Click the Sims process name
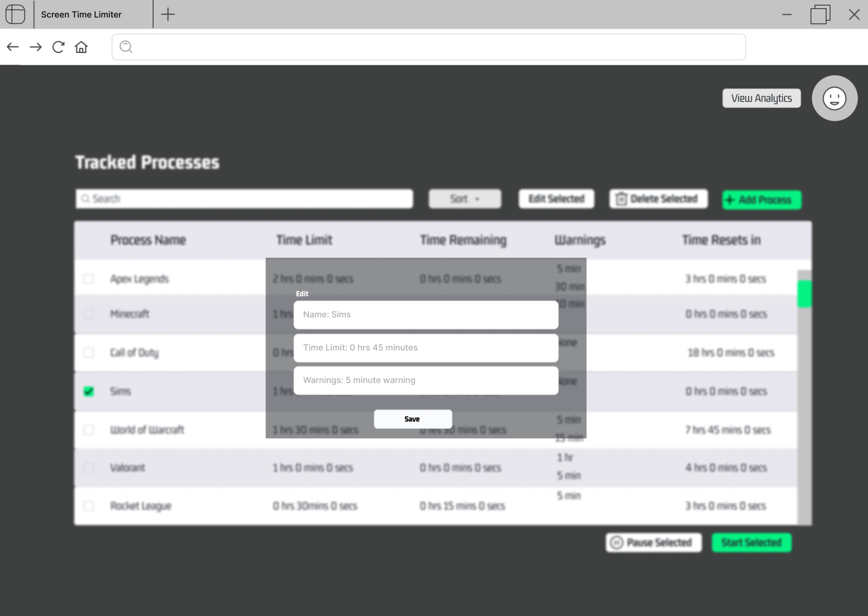 120,391
